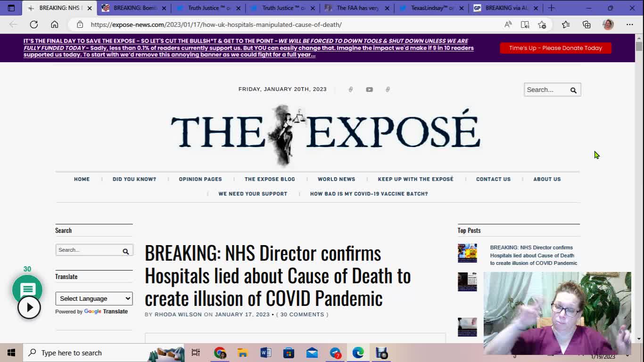
Task: Click The Exposé logo
Action: [x=325, y=135]
